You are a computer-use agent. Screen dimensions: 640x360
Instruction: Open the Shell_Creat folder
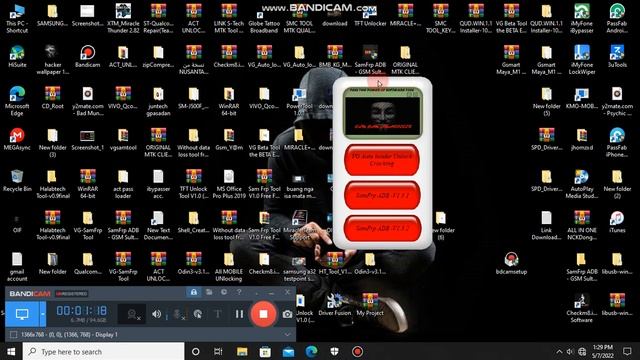click(x=193, y=222)
